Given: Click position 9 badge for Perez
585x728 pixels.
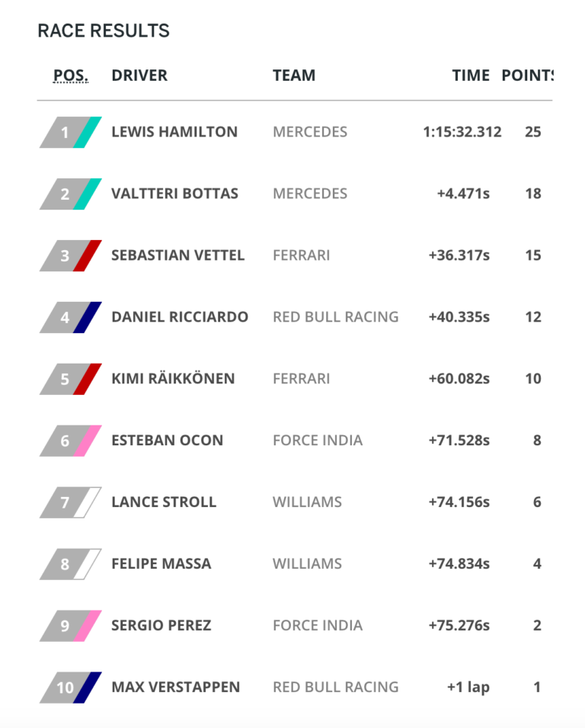Looking at the screenshot, I should tap(71, 626).
